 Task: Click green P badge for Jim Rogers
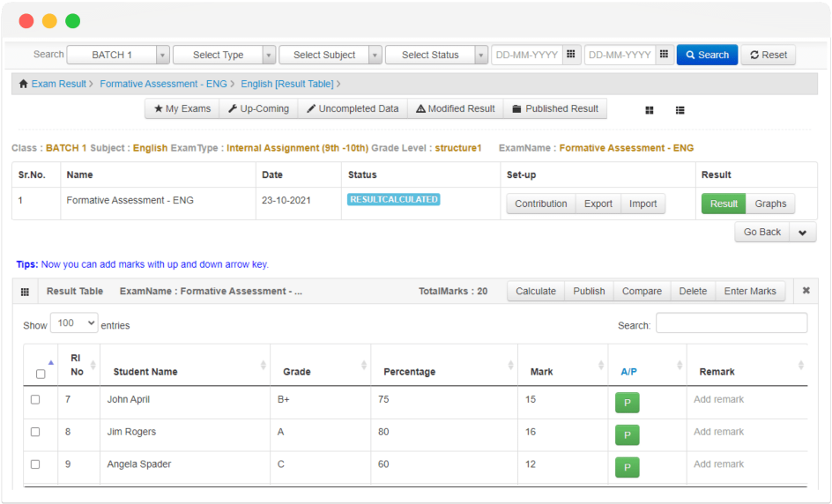[628, 435]
